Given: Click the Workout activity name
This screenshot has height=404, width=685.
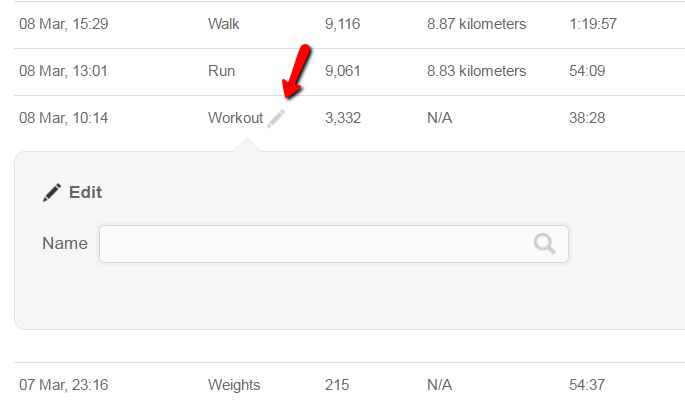Looking at the screenshot, I should coord(235,118).
